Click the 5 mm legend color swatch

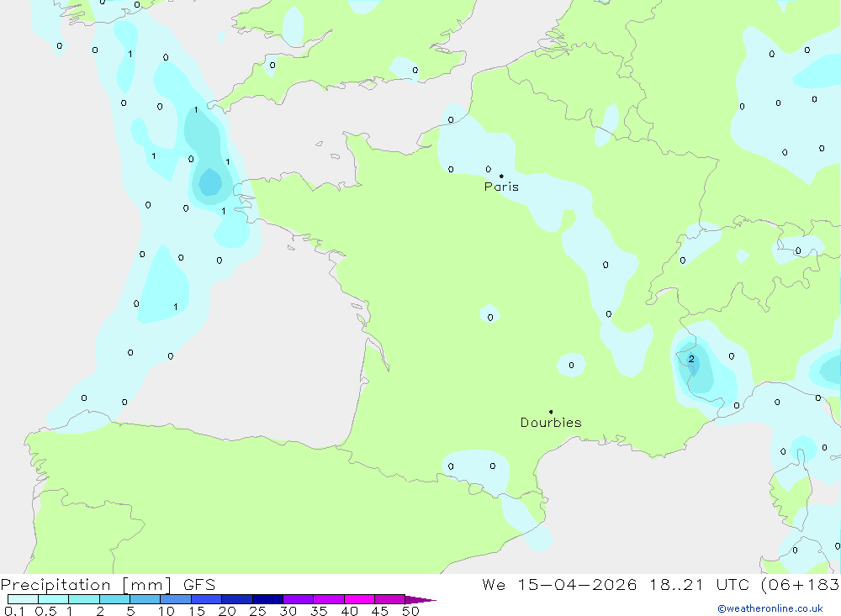click(145, 599)
